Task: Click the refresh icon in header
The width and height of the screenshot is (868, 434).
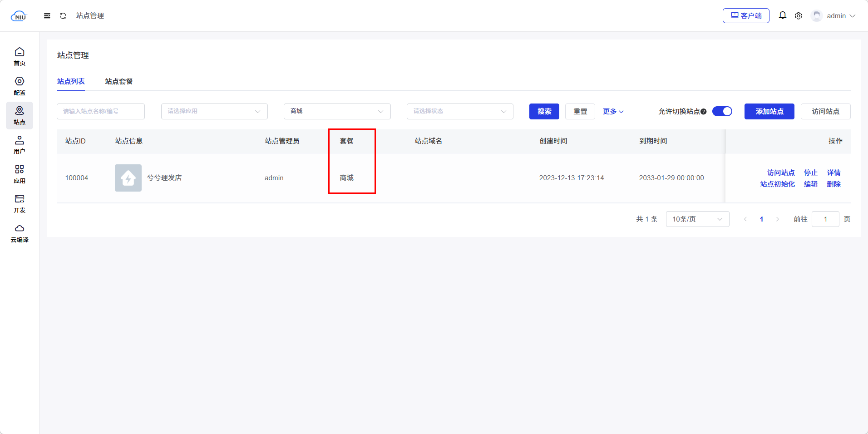Action: click(x=63, y=16)
